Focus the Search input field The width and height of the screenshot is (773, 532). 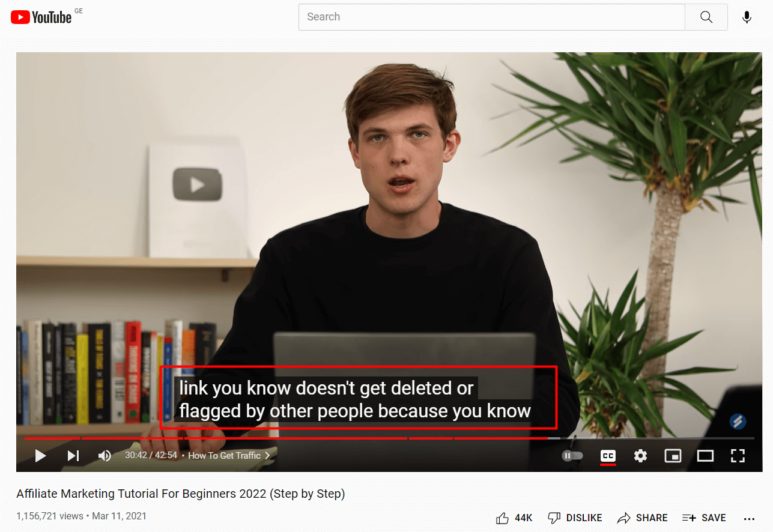pos(491,17)
